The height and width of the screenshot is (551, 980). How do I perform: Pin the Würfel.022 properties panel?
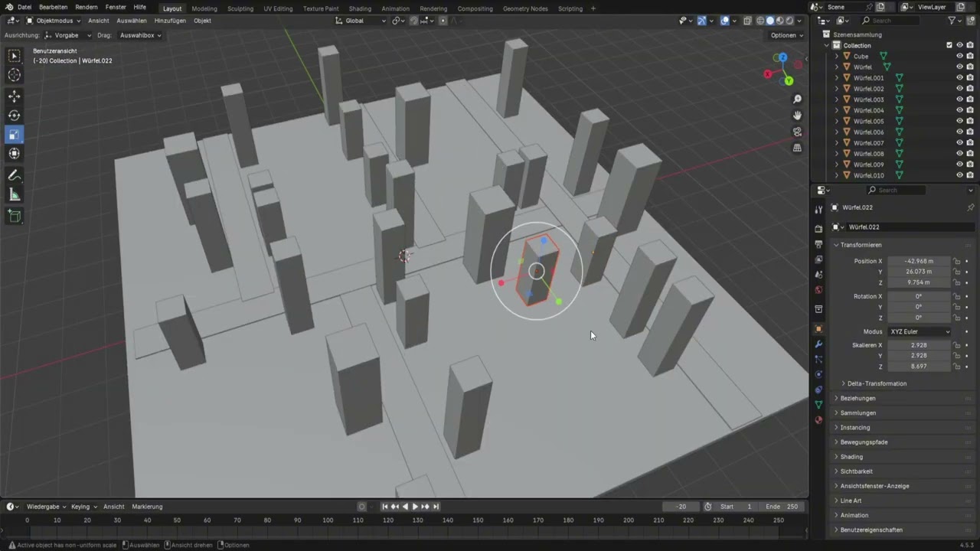[971, 207]
